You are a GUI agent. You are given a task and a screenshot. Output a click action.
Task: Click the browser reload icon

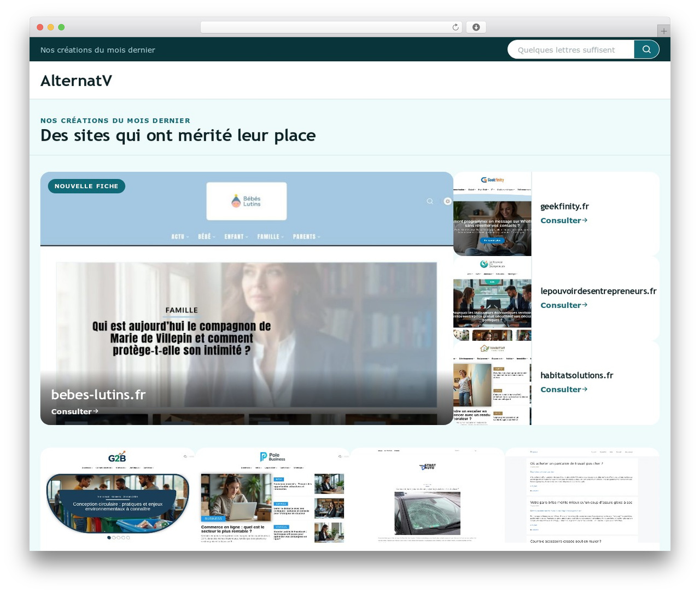pyautogui.click(x=455, y=27)
